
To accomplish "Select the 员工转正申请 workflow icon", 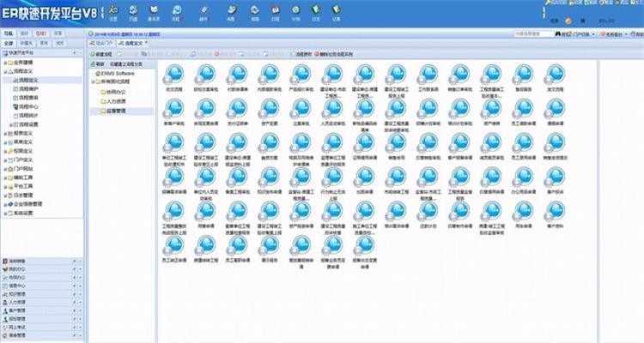I will tap(173, 246).
